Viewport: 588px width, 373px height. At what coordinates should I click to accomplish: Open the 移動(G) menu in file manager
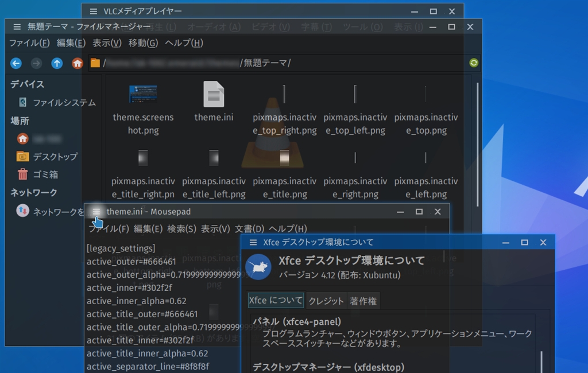tap(143, 43)
